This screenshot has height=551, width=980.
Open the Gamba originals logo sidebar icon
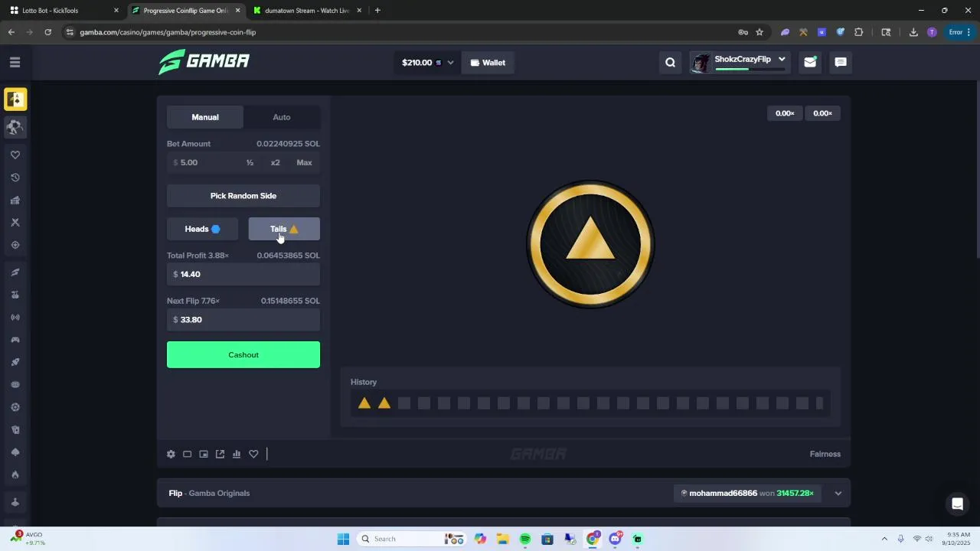coord(15,272)
